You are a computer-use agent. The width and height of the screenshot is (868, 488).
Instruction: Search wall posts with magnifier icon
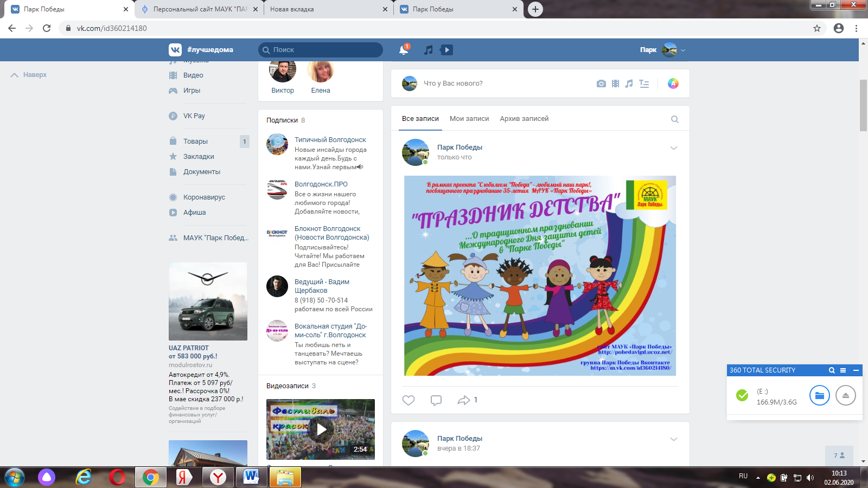pyautogui.click(x=675, y=119)
